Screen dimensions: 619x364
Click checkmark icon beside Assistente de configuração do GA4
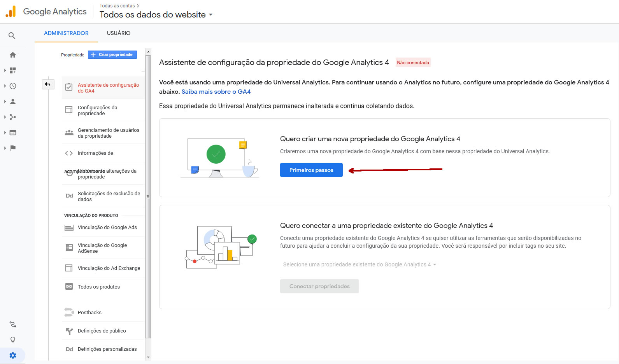69,87
